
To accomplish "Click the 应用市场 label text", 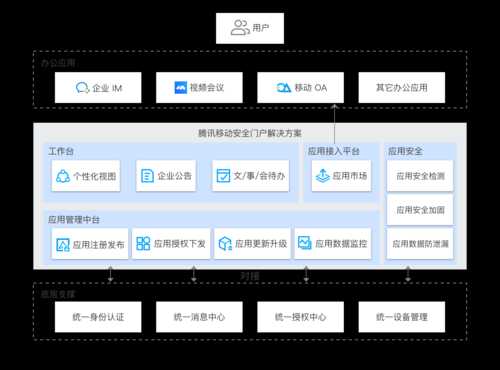I will coord(350,176).
